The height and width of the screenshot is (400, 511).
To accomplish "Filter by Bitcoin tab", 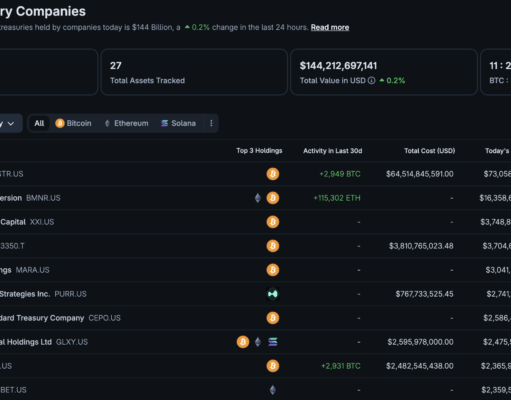I will [x=73, y=123].
